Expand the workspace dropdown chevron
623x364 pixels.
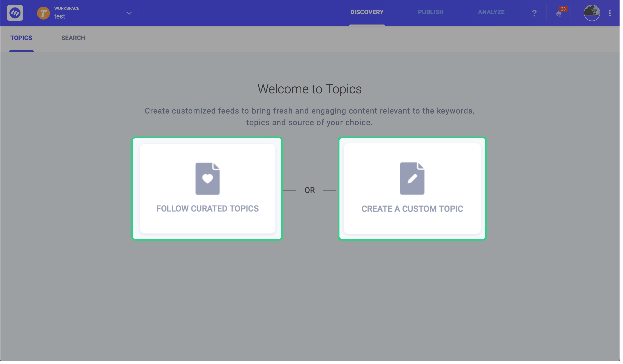tap(130, 13)
